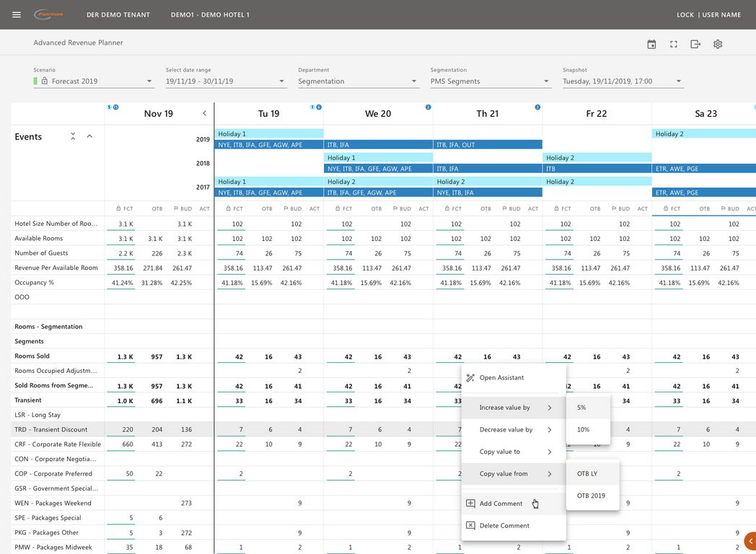Select OTB LY from the copy submenu
The width and height of the screenshot is (756, 554).
(x=588, y=474)
